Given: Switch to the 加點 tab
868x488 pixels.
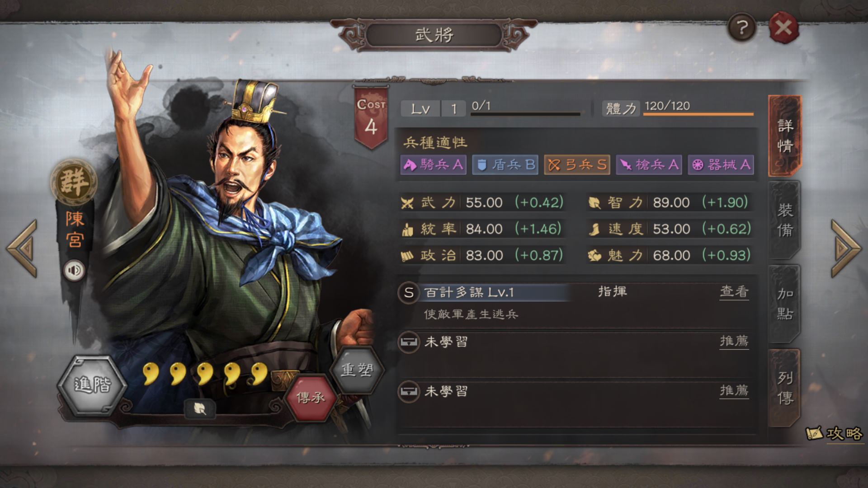Looking at the screenshot, I should (x=785, y=304).
